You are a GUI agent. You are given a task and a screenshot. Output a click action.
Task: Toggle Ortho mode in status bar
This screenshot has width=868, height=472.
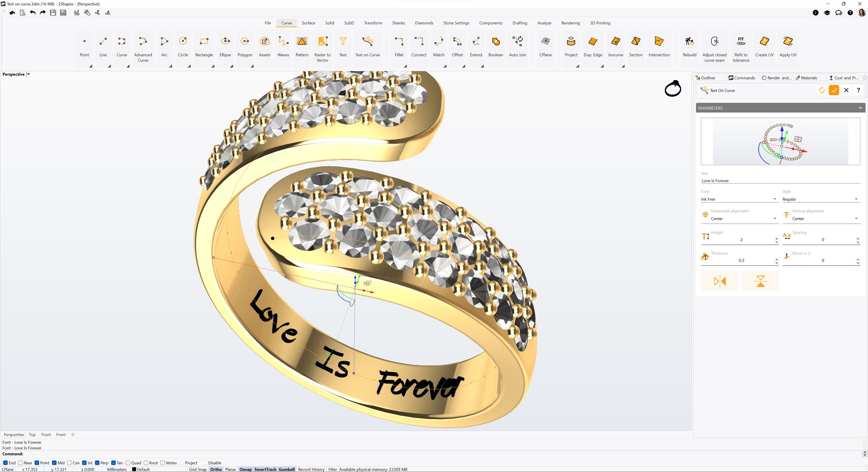point(216,469)
